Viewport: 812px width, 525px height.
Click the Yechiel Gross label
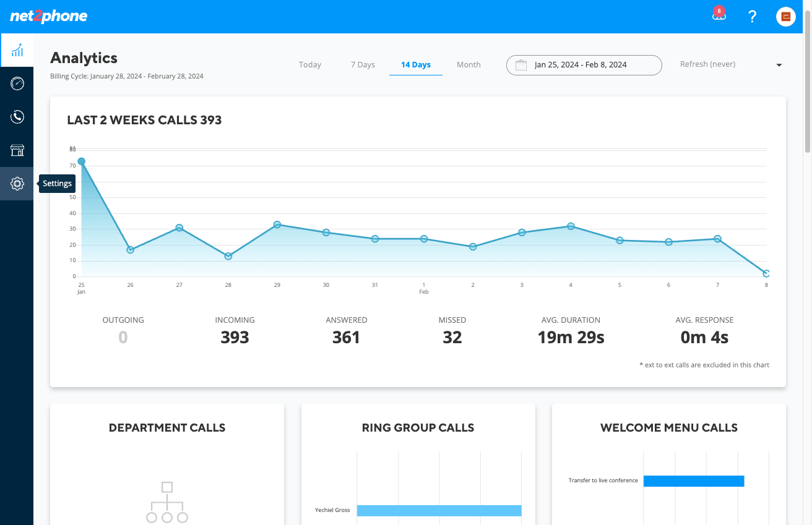[332, 510]
